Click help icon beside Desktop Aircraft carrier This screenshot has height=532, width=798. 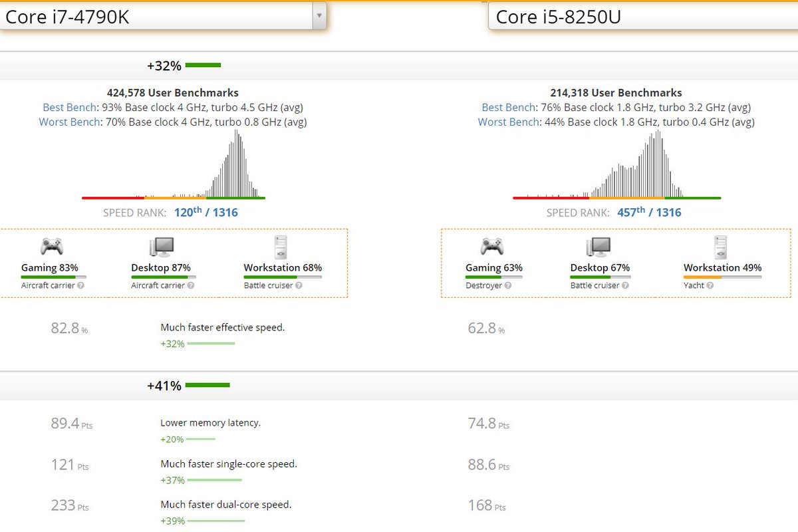[191, 285]
